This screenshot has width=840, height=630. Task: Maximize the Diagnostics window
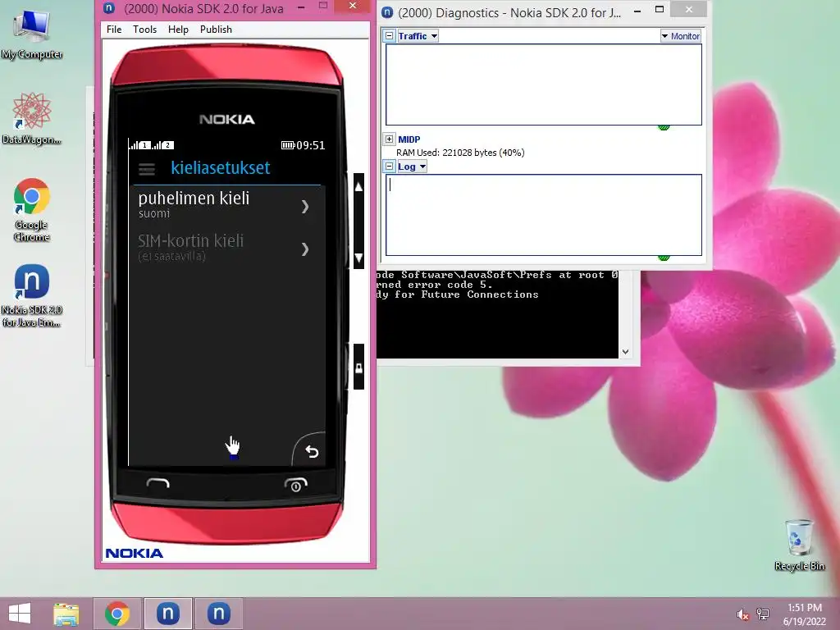[x=660, y=10]
